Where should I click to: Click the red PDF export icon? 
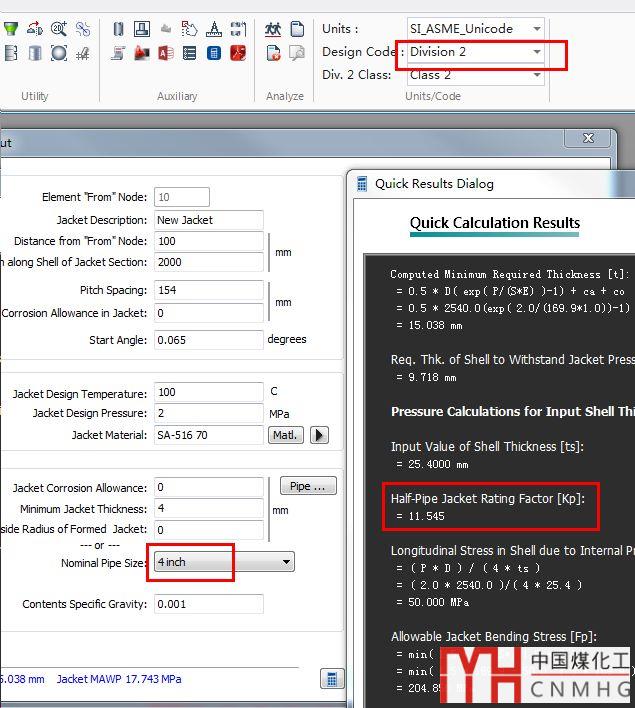point(238,53)
